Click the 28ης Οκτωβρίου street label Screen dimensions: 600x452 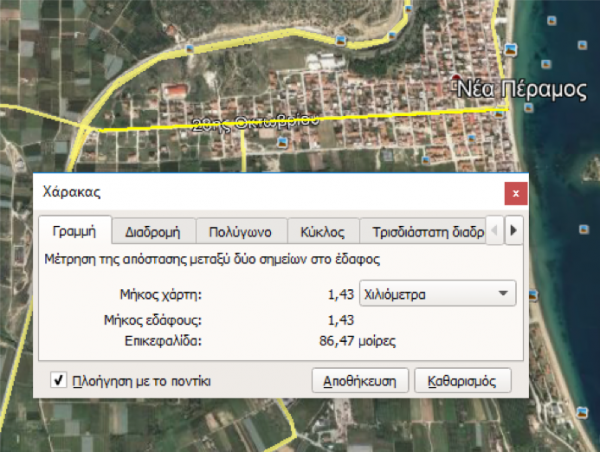point(255,121)
